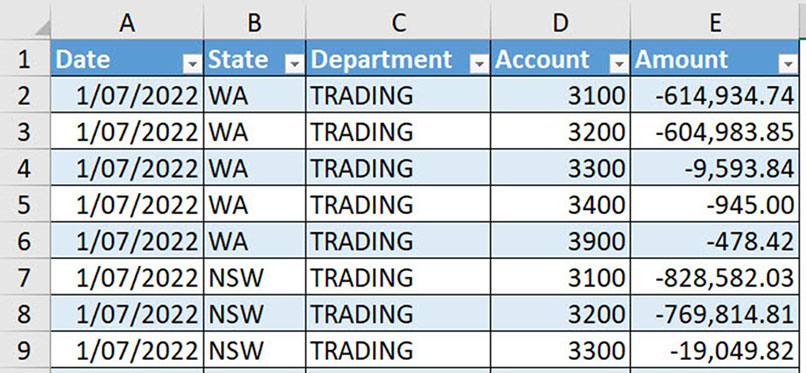The height and width of the screenshot is (373, 806).
Task: Open the Department column filter dropdown
Action: tap(480, 64)
